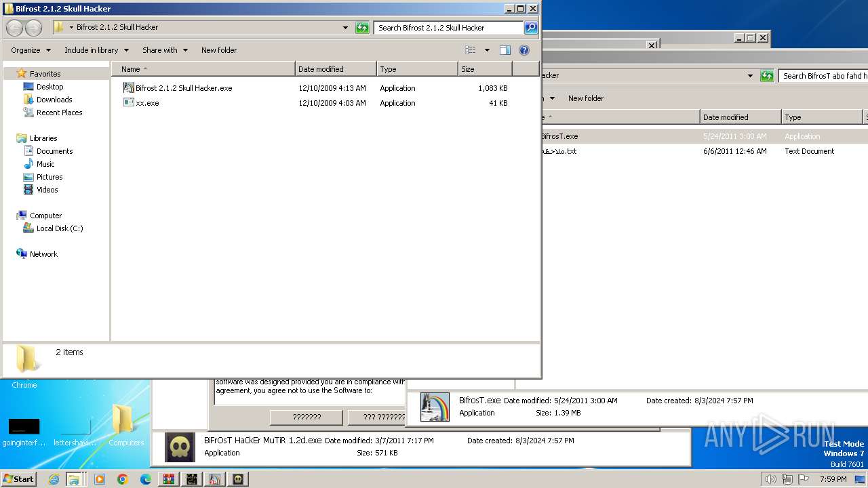
Task: Open the address bar folder dropdown arrow
Action: [x=71, y=28]
